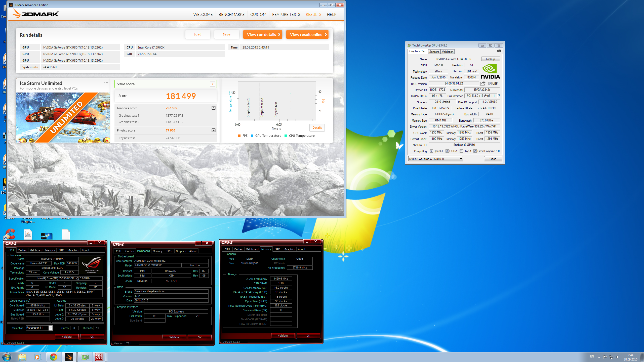This screenshot has height=362, width=644.
Task: Click the NVIDIA logo in GPU-Z
Action: click(490, 71)
